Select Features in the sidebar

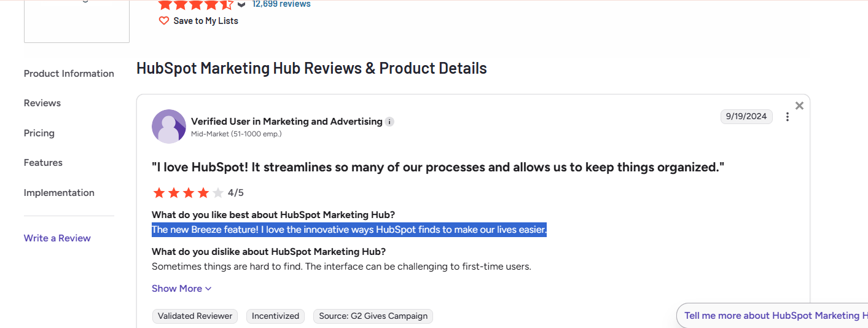point(43,163)
